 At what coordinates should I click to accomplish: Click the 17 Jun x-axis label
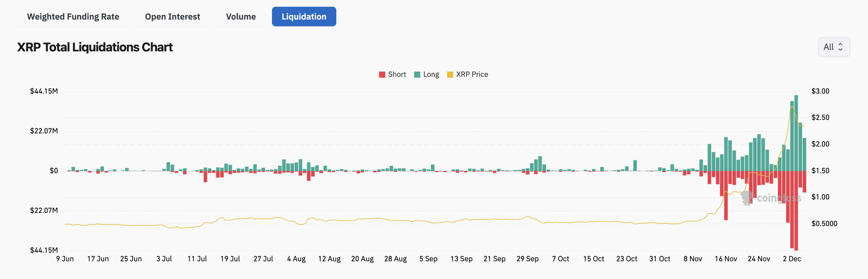tap(98, 259)
